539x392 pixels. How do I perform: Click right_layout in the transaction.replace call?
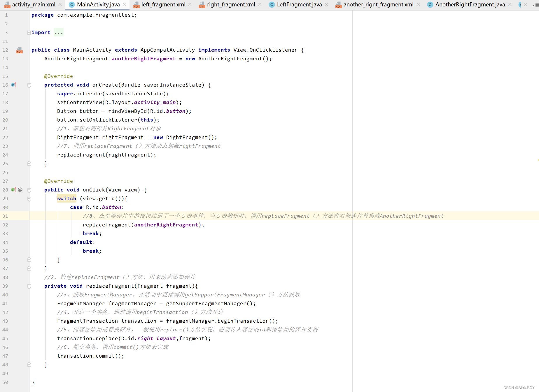point(157,338)
